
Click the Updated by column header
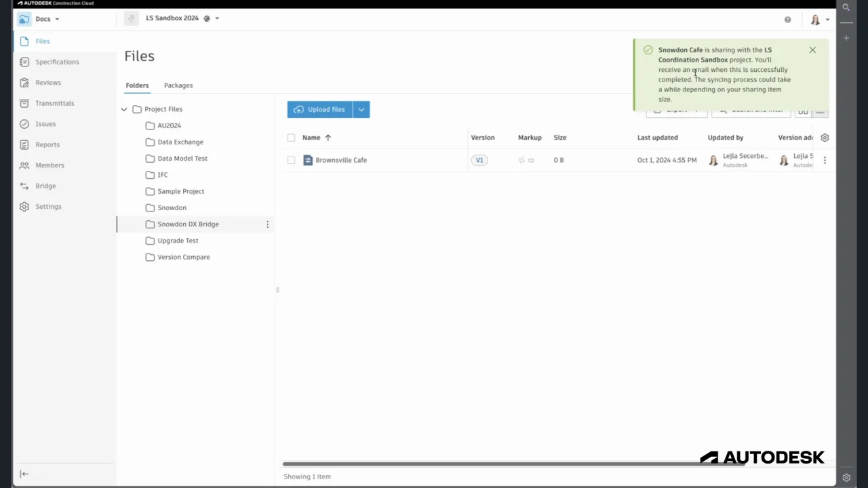[x=726, y=138]
